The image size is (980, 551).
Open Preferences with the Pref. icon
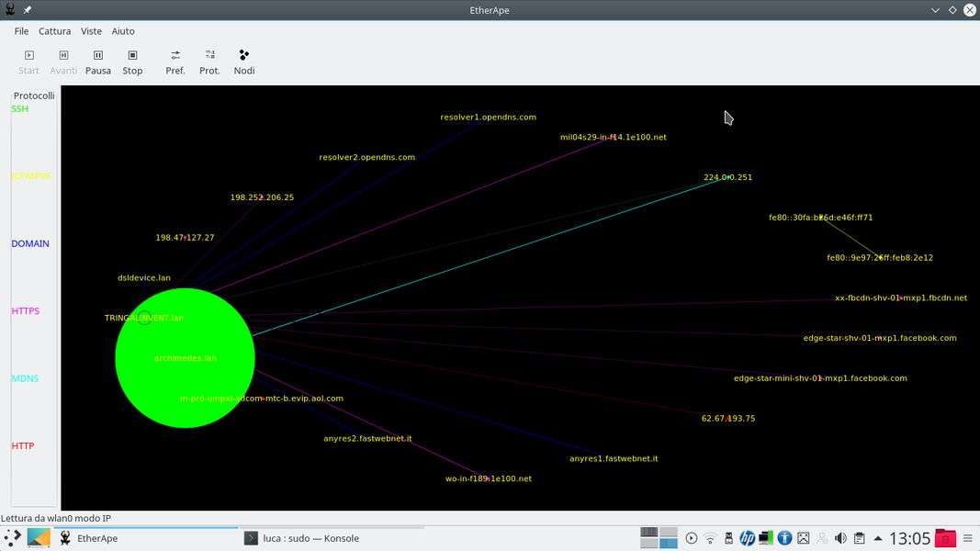[175, 62]
